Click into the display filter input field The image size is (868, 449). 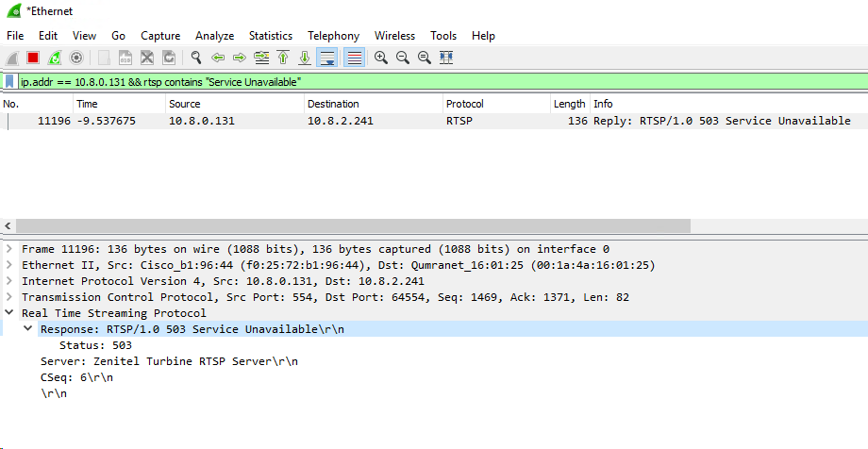[442, 82]
